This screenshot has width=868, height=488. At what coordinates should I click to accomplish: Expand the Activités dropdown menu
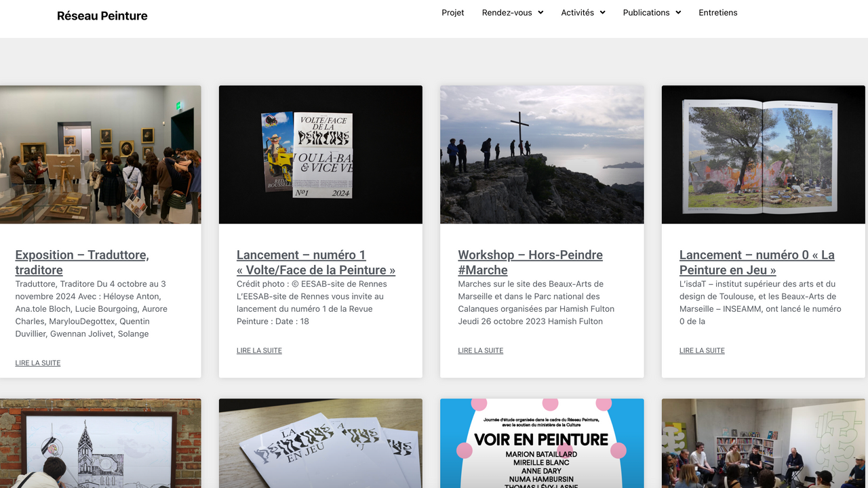[x=583, y=12]
